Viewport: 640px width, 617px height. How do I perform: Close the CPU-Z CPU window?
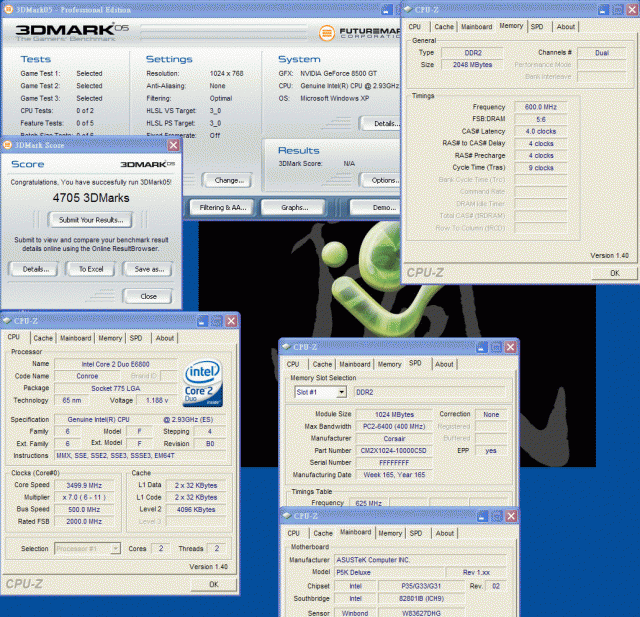[231, 321]
